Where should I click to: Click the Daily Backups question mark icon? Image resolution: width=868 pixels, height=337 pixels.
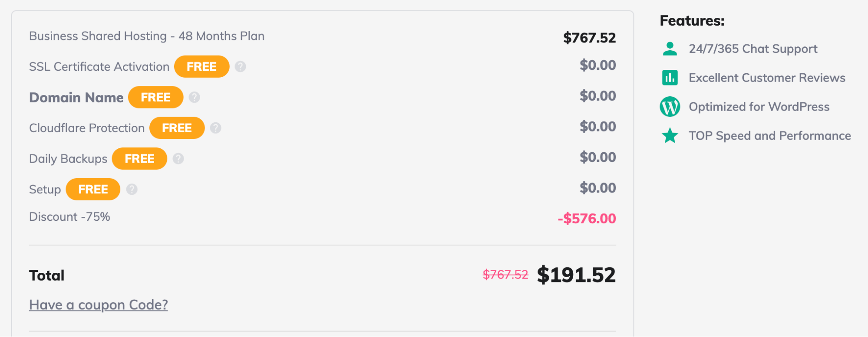pos(178,159)
